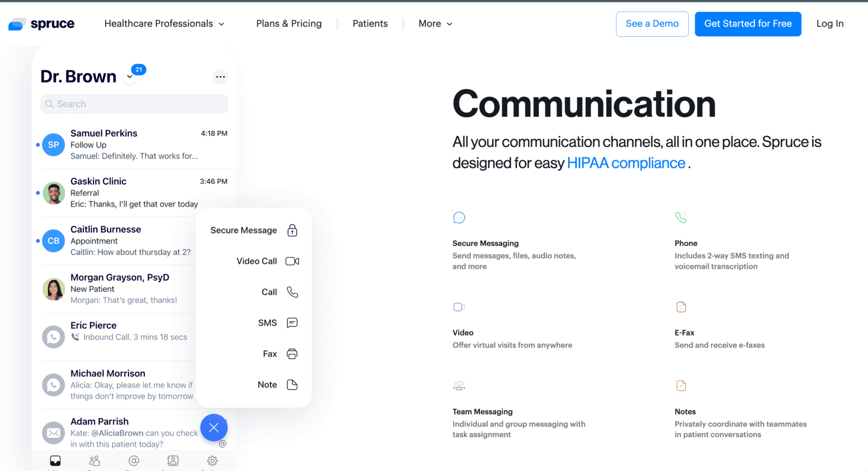Viewport: 868px width, 471px height.
Task: Click Video feature heading
Action: point(463,333)
